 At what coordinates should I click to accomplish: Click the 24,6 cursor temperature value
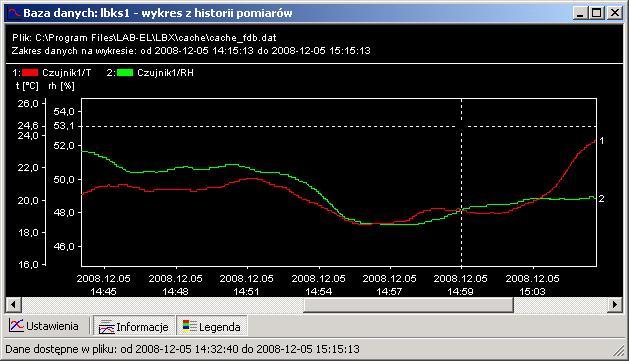(28, 126)
